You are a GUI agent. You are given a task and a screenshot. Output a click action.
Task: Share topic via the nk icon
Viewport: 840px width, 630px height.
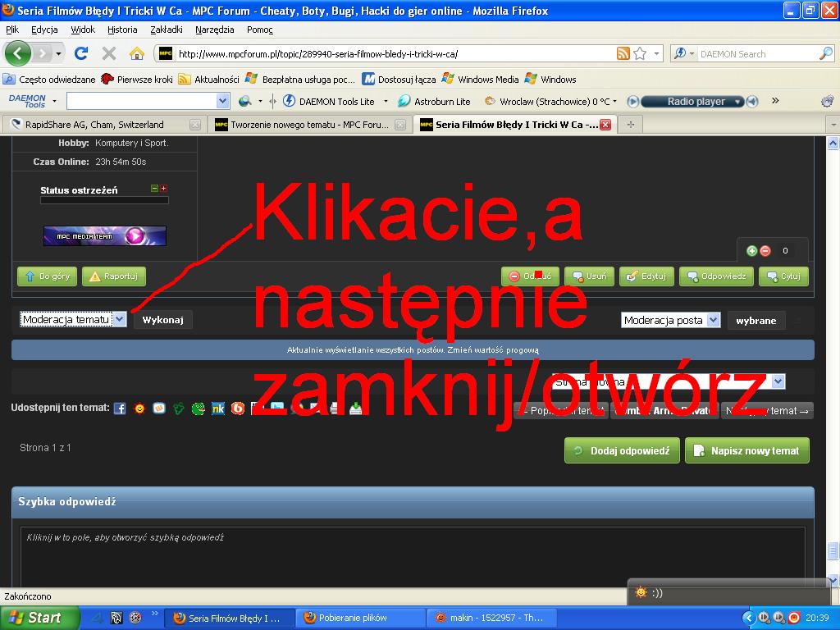pos(218,409)
